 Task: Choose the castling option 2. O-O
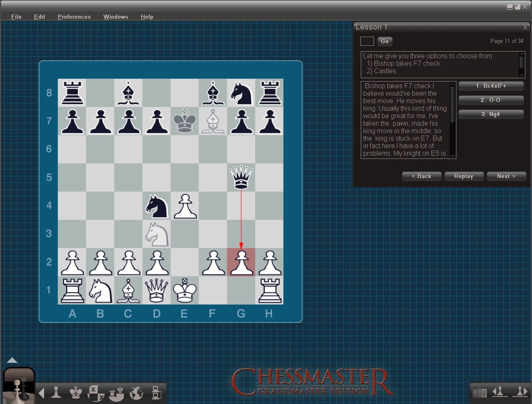click(491, 100)
